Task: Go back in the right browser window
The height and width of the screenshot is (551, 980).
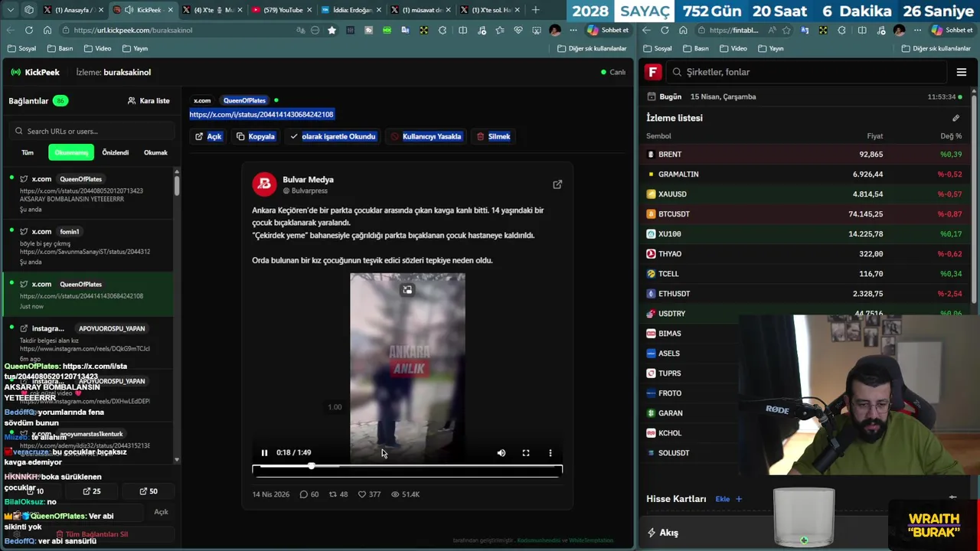Action: [646, 30]
